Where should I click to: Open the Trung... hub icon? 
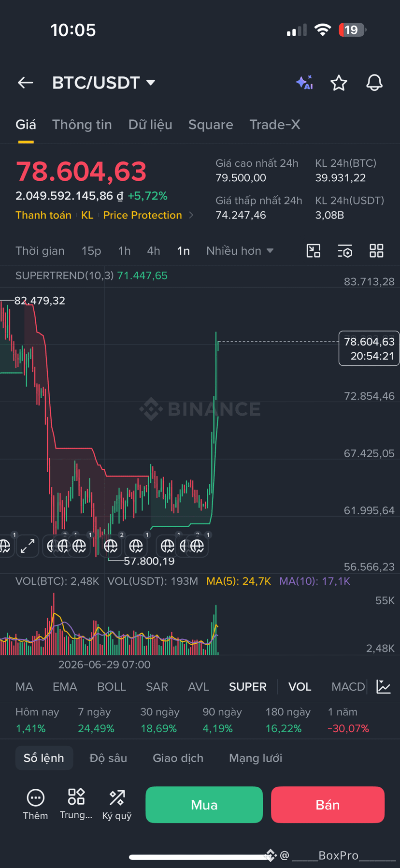(76, 805)
